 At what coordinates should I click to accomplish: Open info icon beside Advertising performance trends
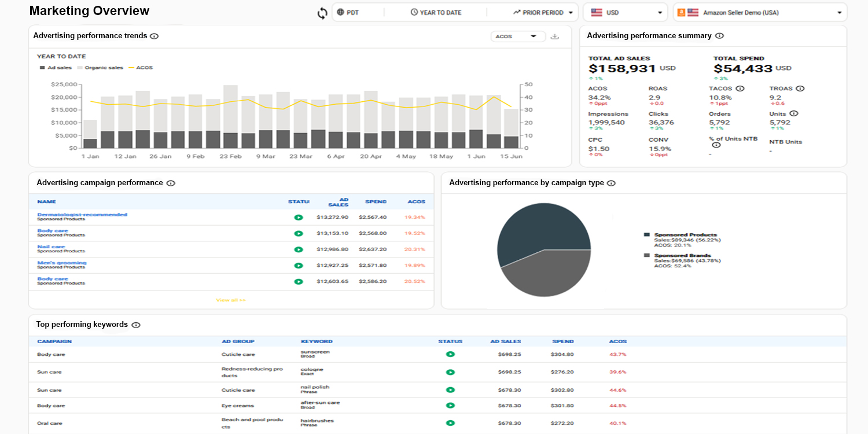tap(154, 36)
